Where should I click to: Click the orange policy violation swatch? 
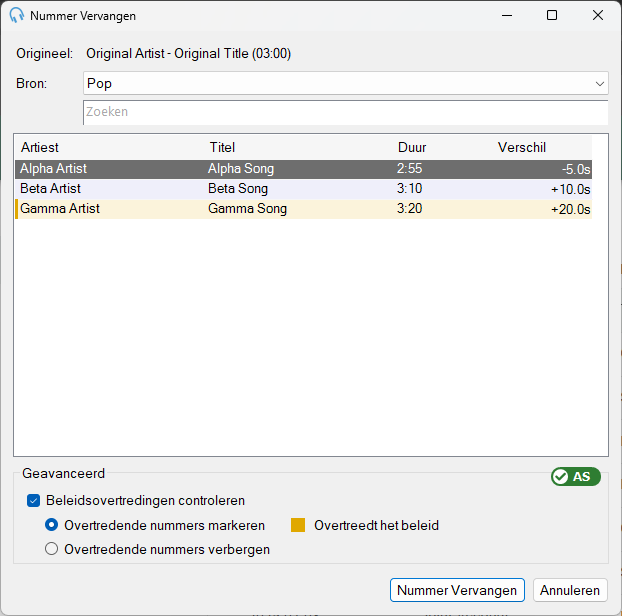pos(298,525)
